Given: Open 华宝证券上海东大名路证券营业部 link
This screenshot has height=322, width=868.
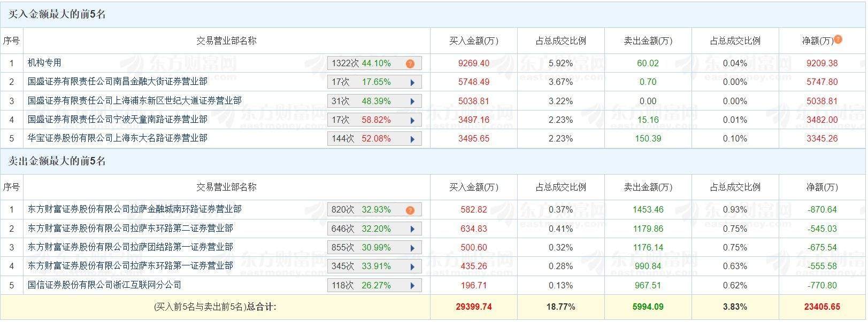Looking at the screenshot, I should 117,138.
